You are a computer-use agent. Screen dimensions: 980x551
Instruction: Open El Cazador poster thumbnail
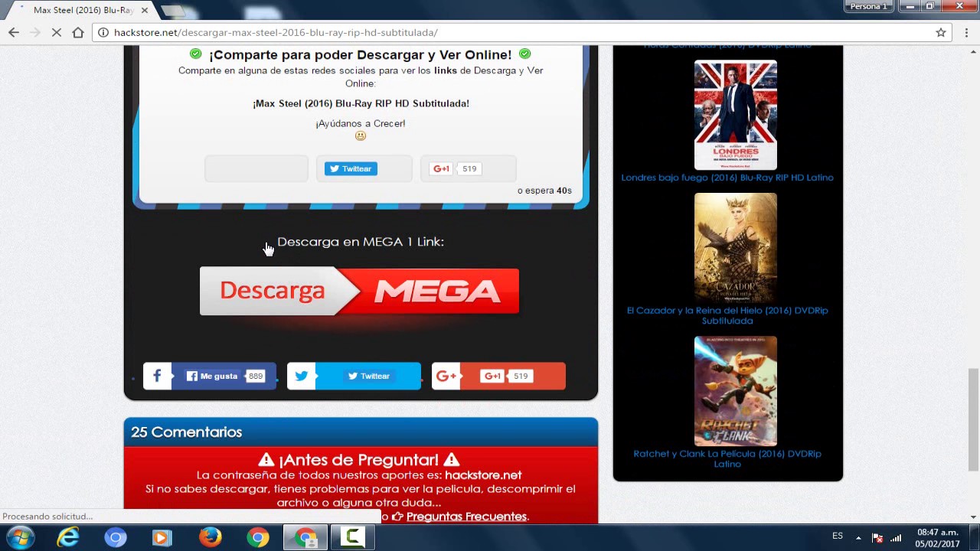pyautogui.click(x=735, y=248)
